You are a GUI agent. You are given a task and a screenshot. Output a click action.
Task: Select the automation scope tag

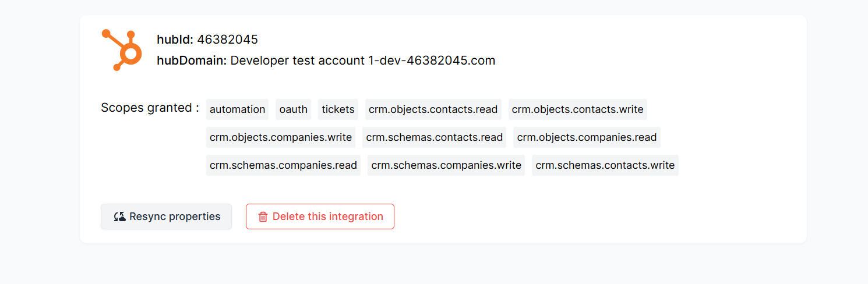pyautogui.click(x=237, y=109)
